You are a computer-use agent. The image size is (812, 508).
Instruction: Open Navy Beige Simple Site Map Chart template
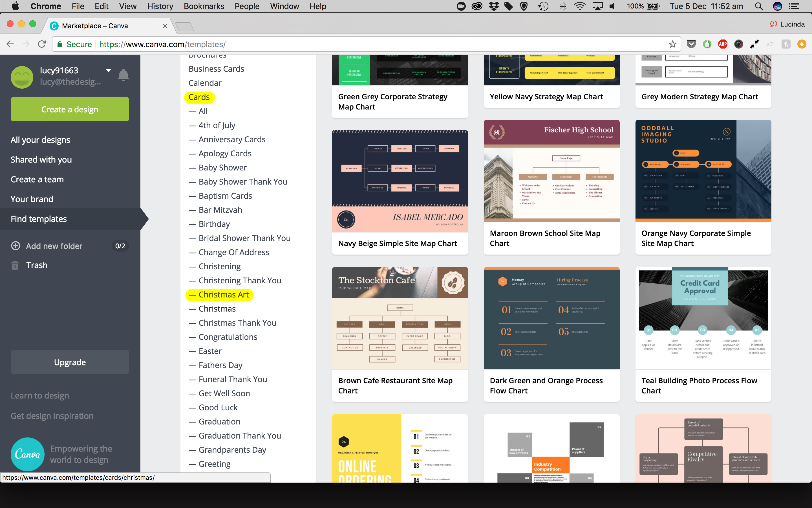coord(400,192)
